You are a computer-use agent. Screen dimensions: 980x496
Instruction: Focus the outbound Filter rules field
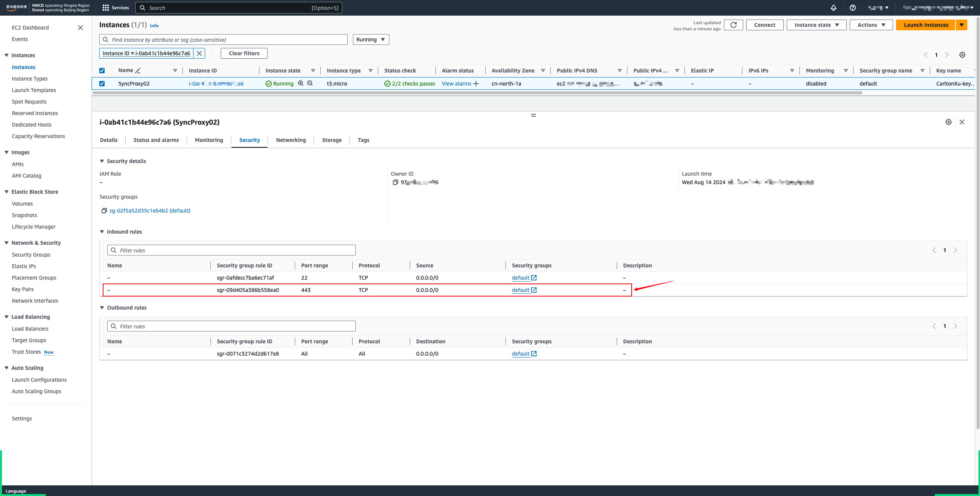[231, 326]
